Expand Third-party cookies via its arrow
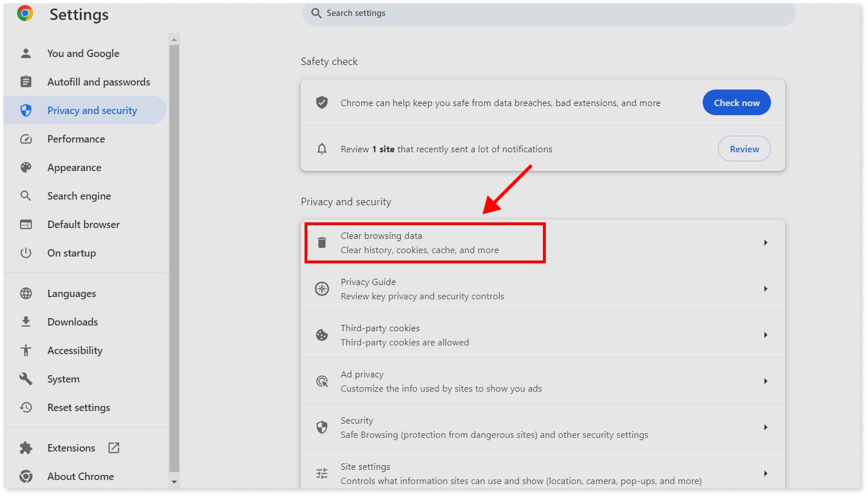868x496 pixels. pyautogui.click(x=765, y=335)
